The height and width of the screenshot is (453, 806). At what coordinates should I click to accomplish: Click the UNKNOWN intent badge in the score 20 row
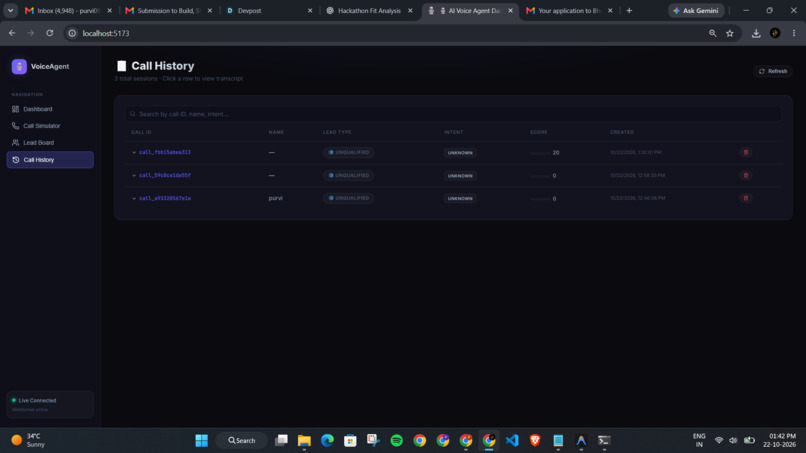pos(460,153)
